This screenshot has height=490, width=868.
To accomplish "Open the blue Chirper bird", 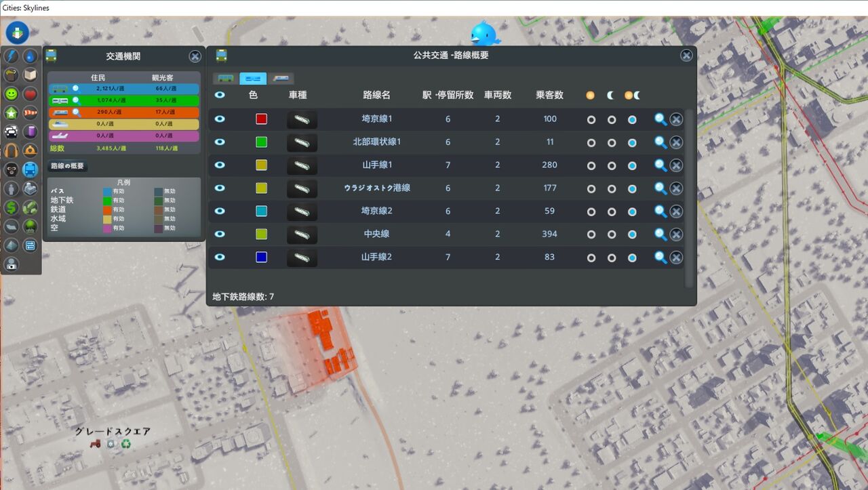I will coord(485,32).
